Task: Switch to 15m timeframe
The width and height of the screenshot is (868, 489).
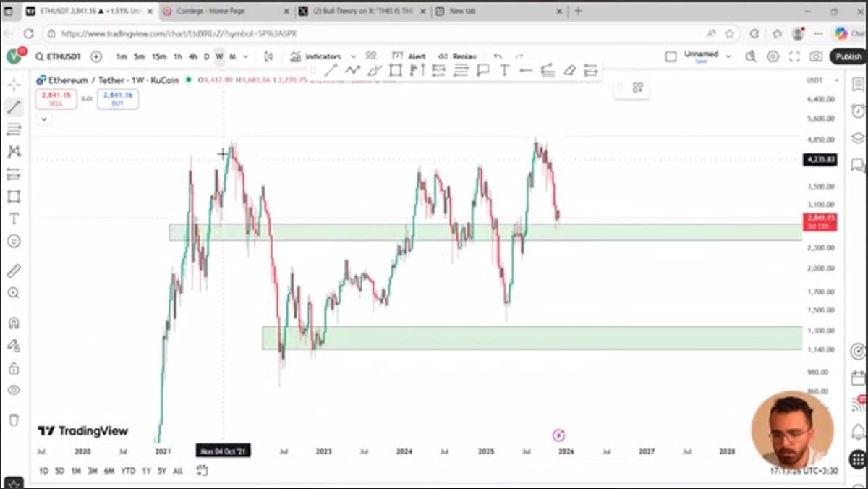Action: pos(158,56)
